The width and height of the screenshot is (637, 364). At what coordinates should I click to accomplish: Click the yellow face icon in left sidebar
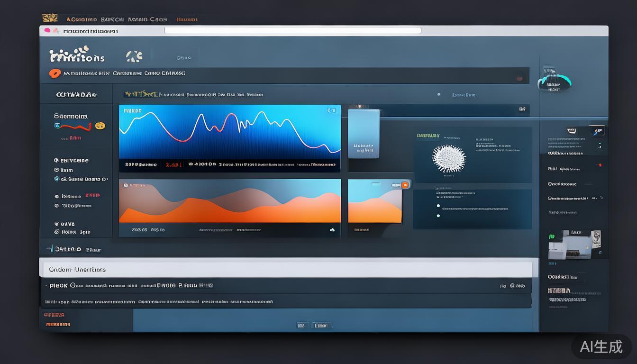[100, 126]
